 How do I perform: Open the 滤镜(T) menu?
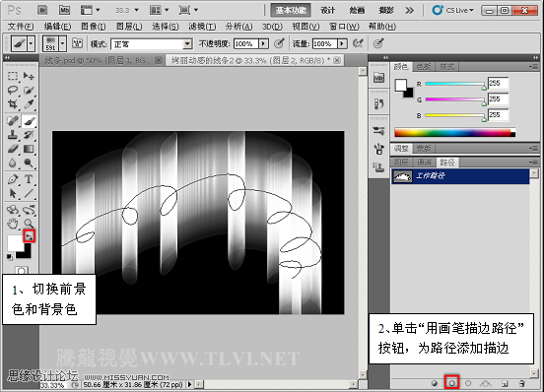tap(202, 27)
